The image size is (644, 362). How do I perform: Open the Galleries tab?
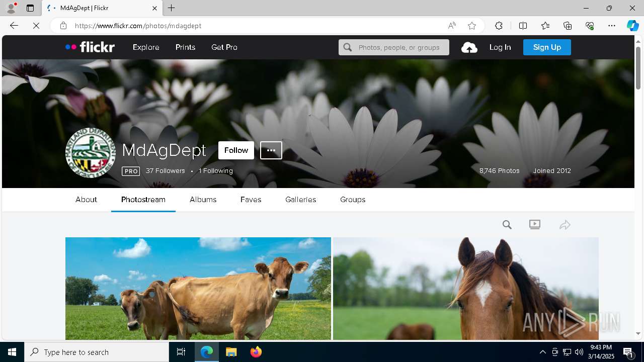[301, 200]
